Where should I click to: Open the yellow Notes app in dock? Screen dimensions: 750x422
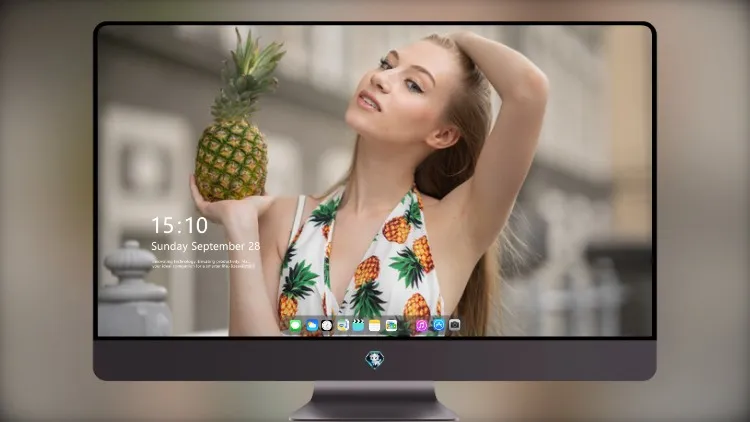375,326
